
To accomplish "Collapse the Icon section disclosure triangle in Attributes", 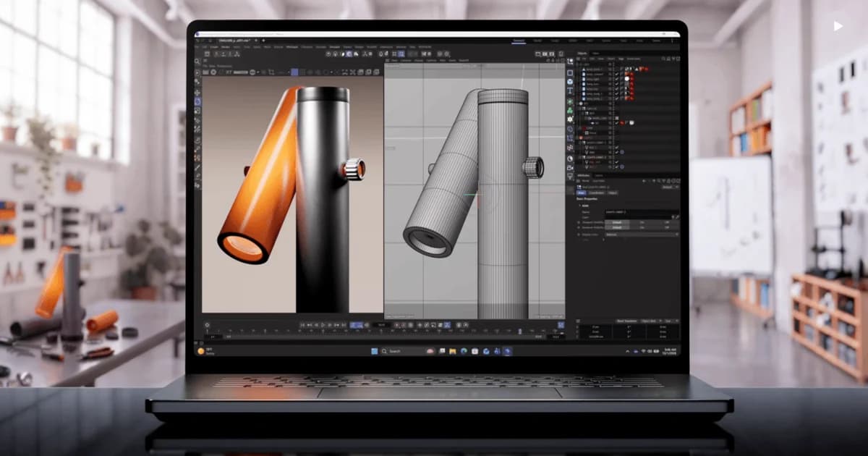I will click(x=579, y=206).
